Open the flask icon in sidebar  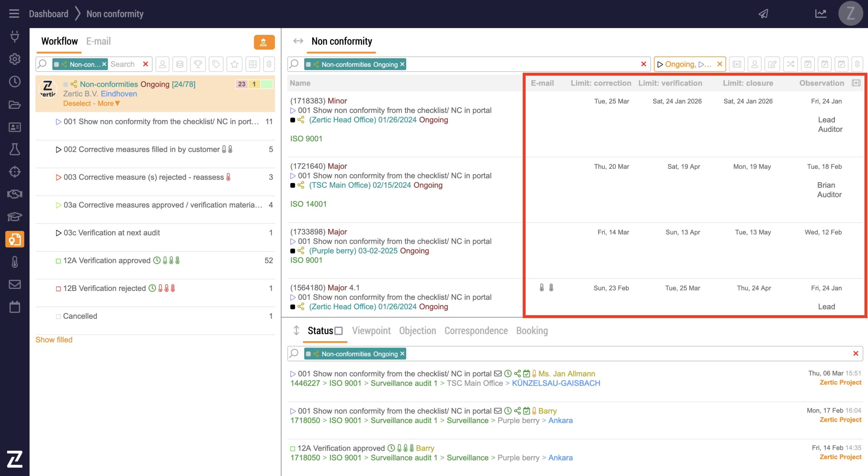[x=15, y=149]
